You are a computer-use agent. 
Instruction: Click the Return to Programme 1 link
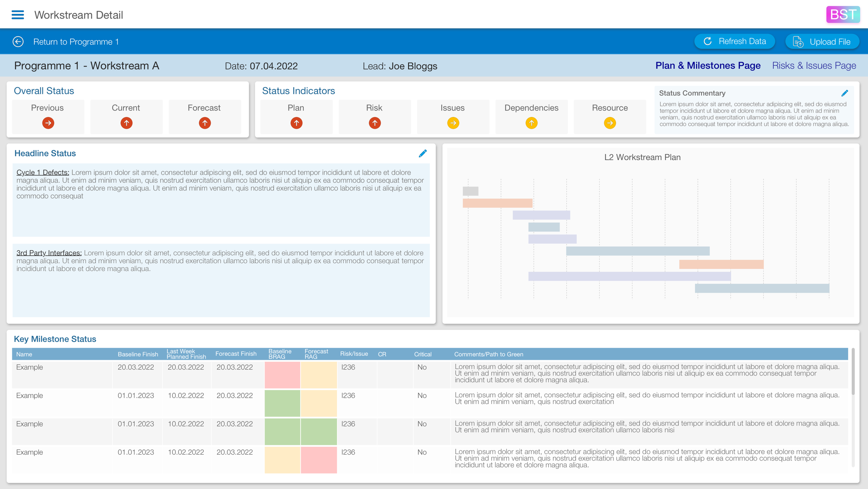point(76,41)
